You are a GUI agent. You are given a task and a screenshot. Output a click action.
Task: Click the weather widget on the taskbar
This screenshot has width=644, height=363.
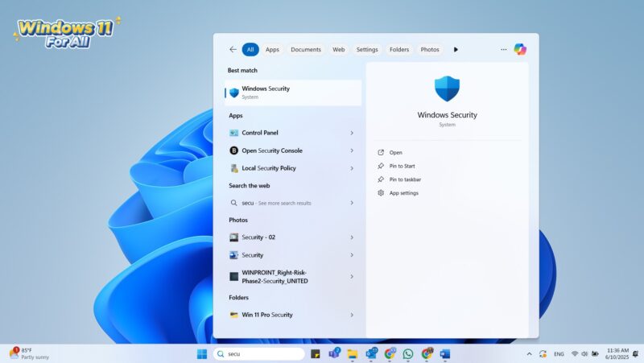click(29, 353)
